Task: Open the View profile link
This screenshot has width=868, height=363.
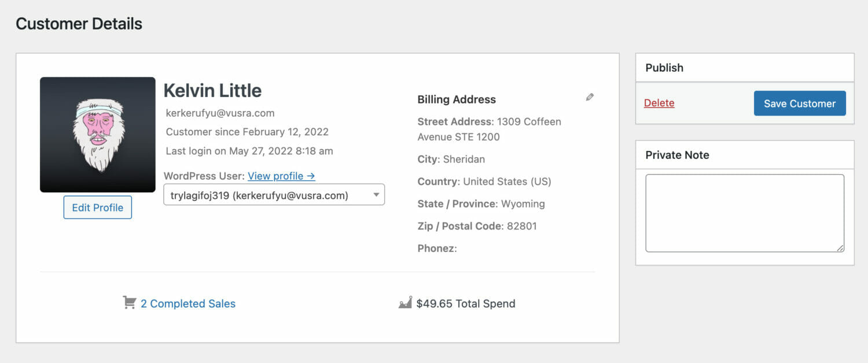Action: click(x=281, y=176)
